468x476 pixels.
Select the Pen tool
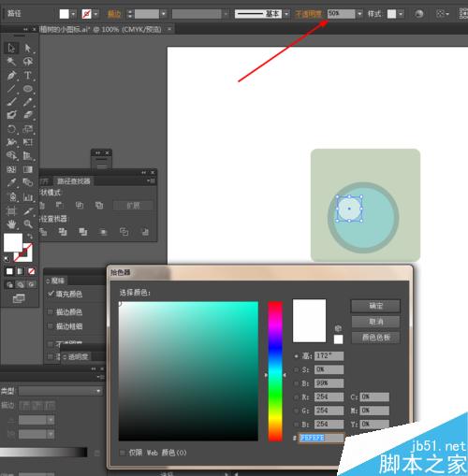pyautogui.click(x=11, y=75)
